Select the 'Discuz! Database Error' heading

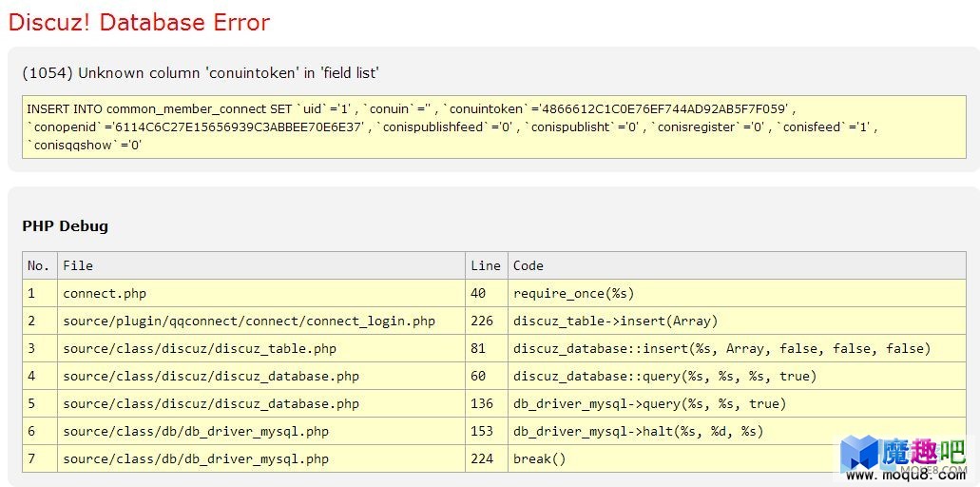click(x=139, y=23)
